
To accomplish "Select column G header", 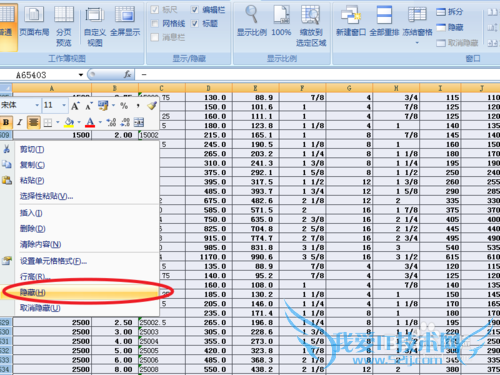I will pos(349,88).
